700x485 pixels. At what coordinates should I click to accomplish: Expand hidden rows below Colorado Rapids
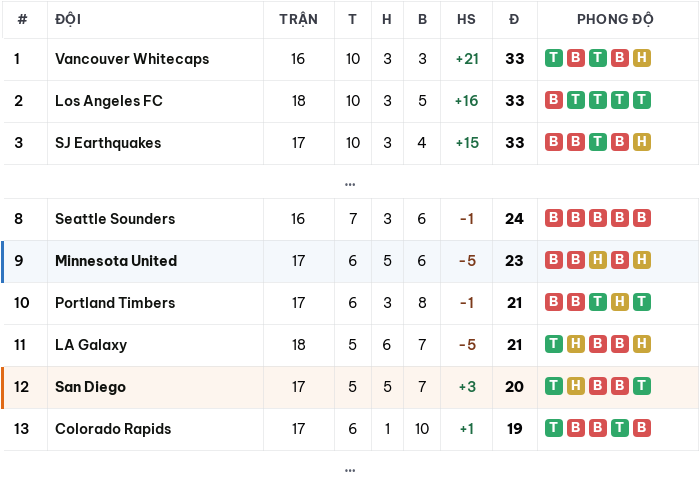350,470
